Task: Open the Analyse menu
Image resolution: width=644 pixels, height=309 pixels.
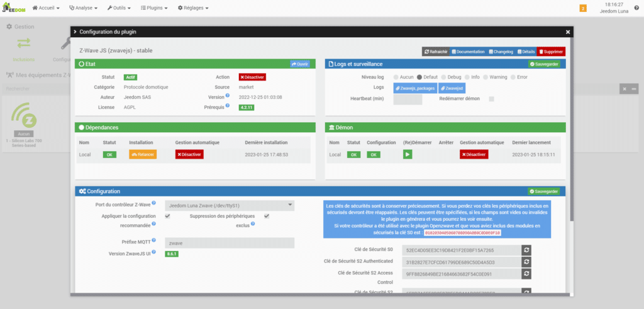Action: click(84, 8)
